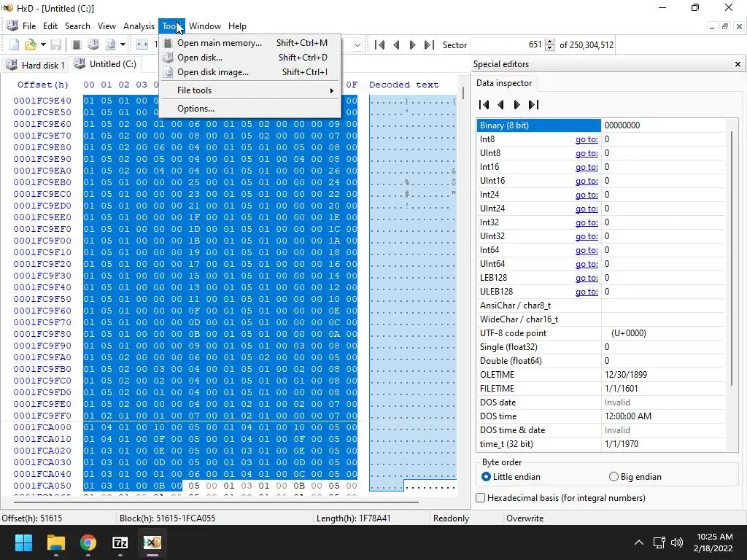Expand the arrow next to disk image icon

pyautogui.click(x=123, y=44)
